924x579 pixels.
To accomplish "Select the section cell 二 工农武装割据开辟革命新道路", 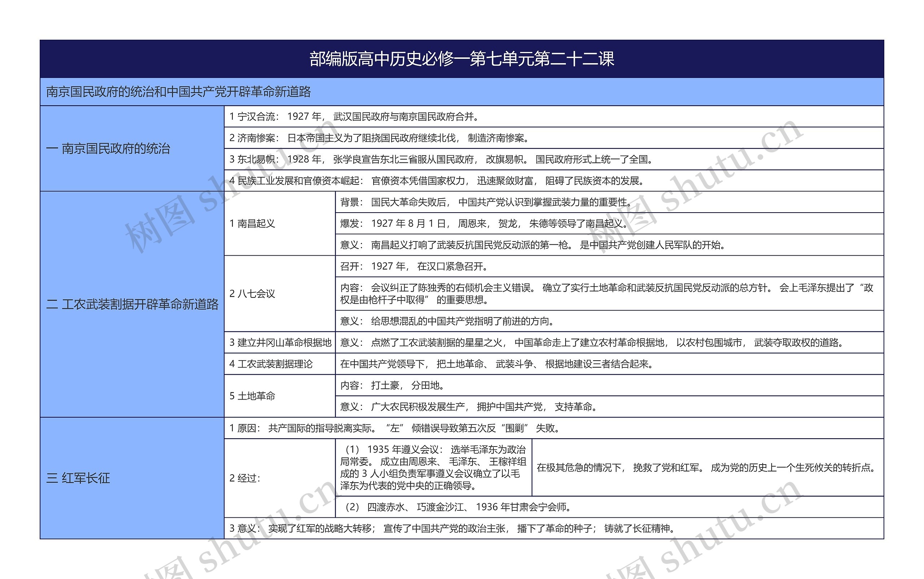I will tap(132, 304).
